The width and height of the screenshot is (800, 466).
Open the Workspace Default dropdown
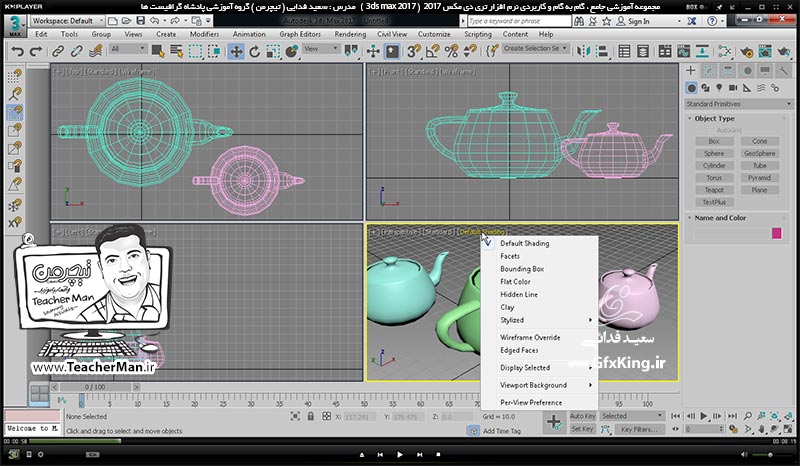click(x=67, y=21)
